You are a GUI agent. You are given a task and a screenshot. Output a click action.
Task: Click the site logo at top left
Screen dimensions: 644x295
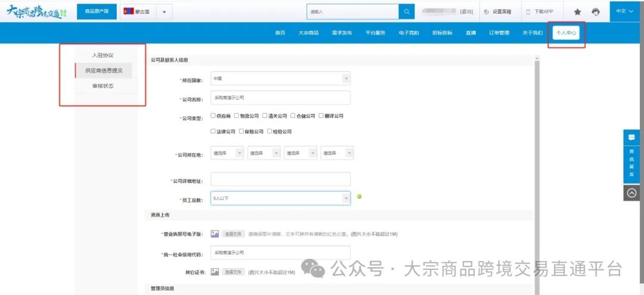click(36, 11)
